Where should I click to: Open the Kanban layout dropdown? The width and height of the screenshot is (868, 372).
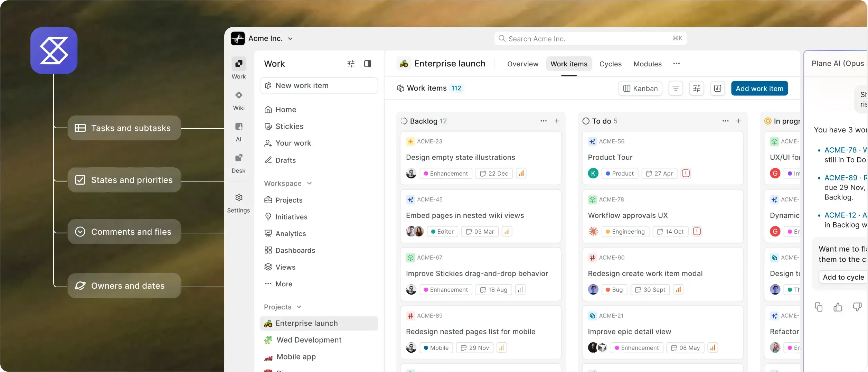point(640,89)
